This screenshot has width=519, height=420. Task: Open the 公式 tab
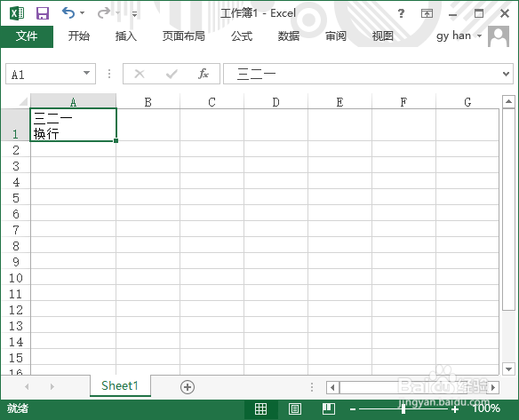coord(242,36)
